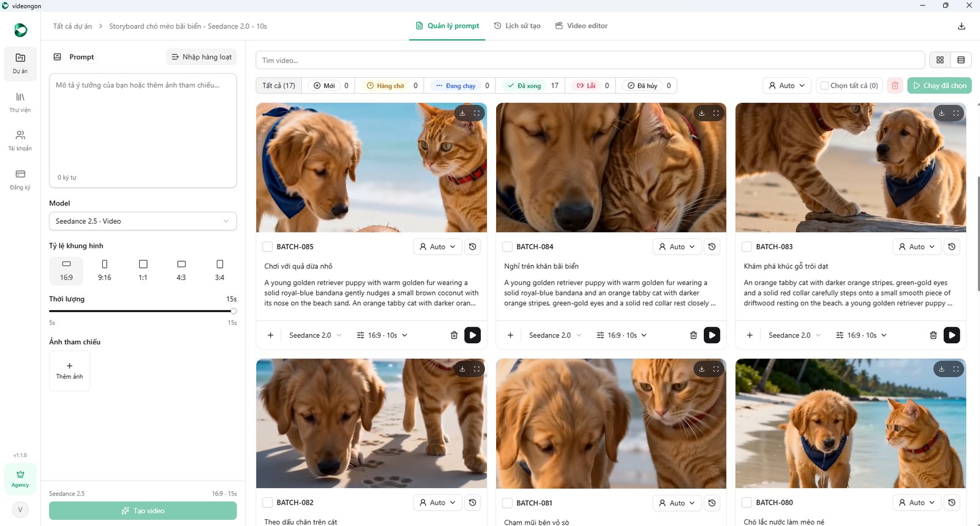Open the Thư viện library sidebar icon
980x526 pixels.
pos(20,102)
